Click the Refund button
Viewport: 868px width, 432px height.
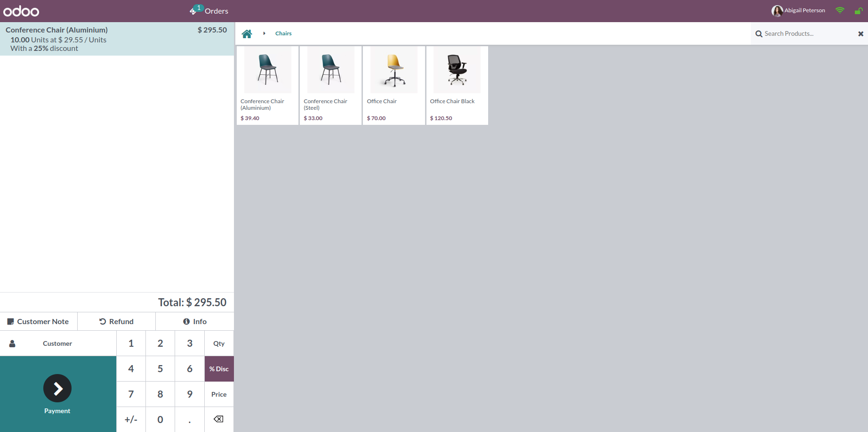point(117,321)
